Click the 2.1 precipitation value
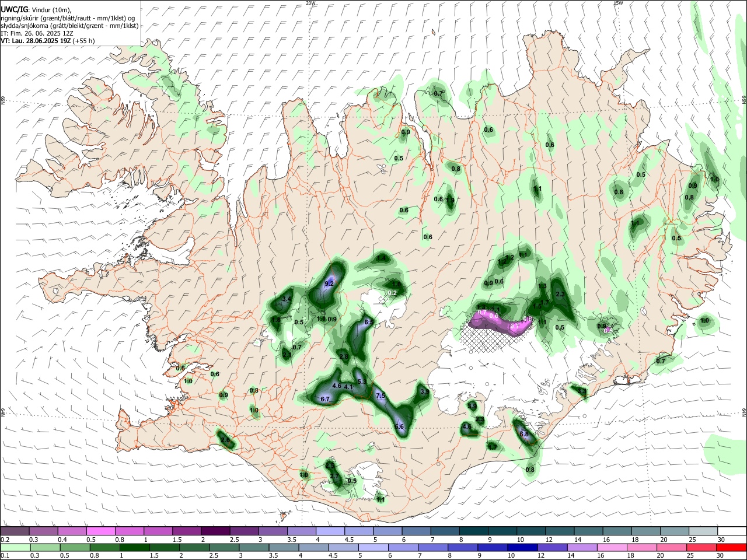 tap(287, 354)
